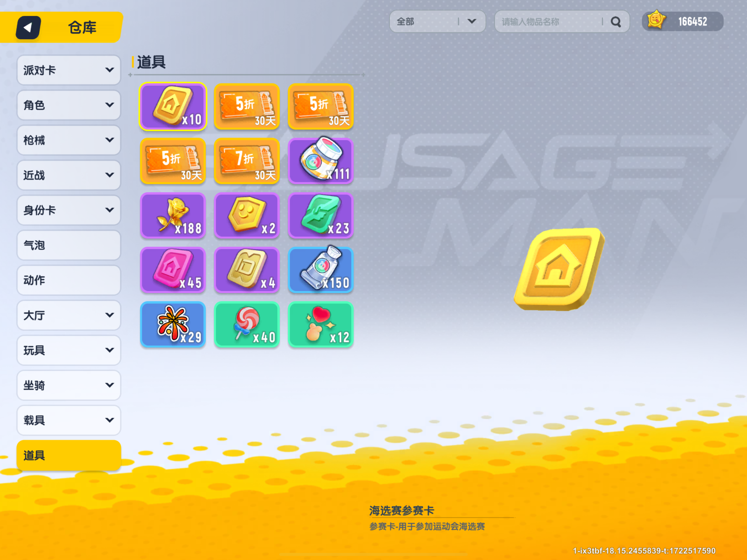
Task: Click the back arrow next to 仓库
Action: point(28,27)
